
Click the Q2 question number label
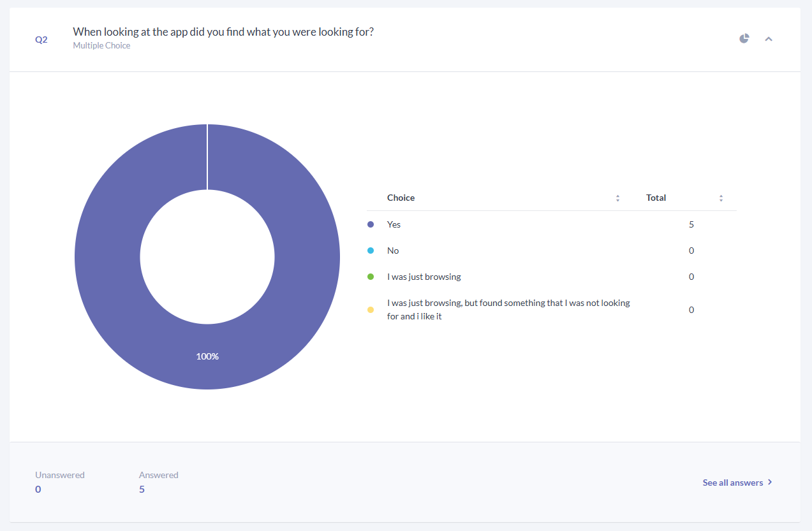coord(41,40)
